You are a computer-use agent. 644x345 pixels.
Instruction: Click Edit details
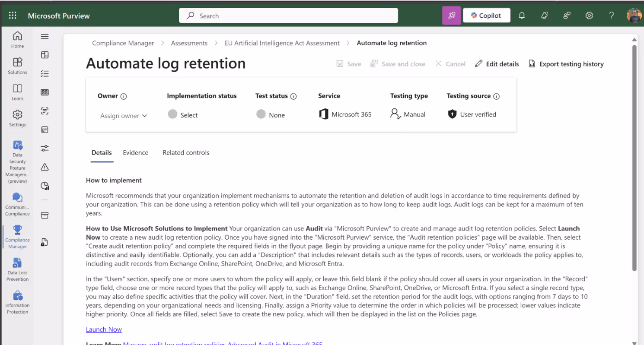[x=497, y=64]
